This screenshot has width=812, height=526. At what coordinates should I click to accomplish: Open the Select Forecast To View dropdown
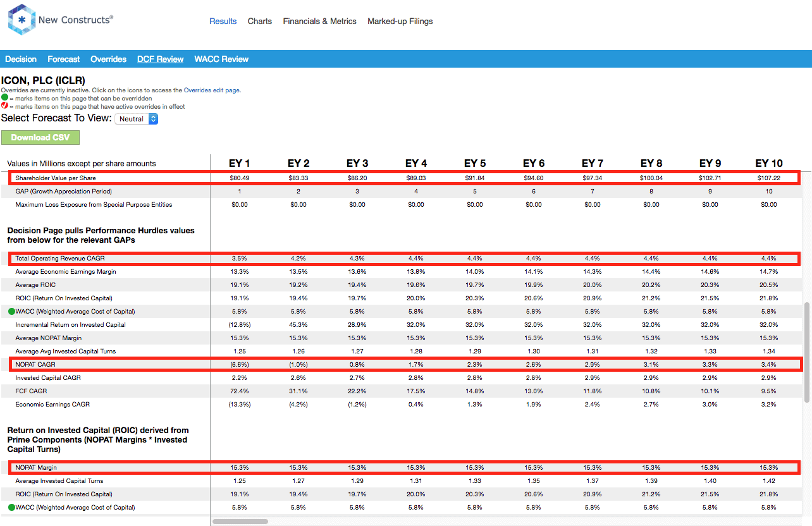[137, 119]
